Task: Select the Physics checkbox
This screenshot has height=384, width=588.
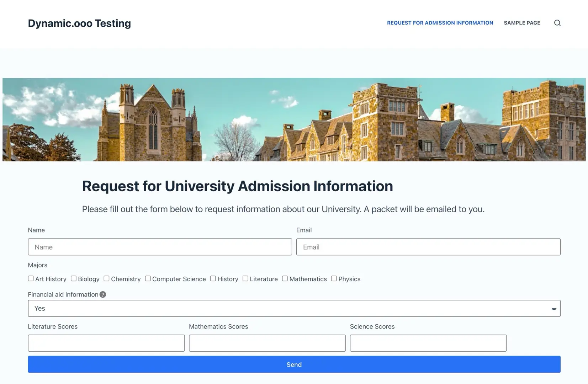Action: pyautogui.click(x=334, y=278)
